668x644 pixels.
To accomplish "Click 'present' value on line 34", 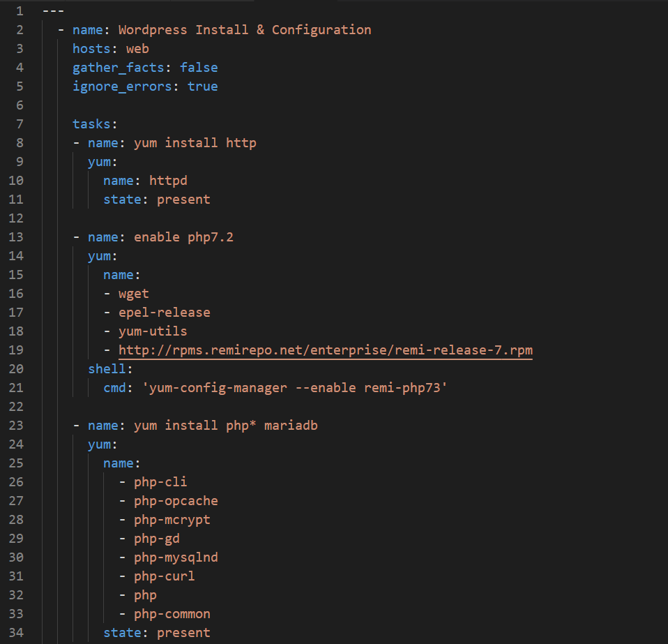I will point(183,633).
